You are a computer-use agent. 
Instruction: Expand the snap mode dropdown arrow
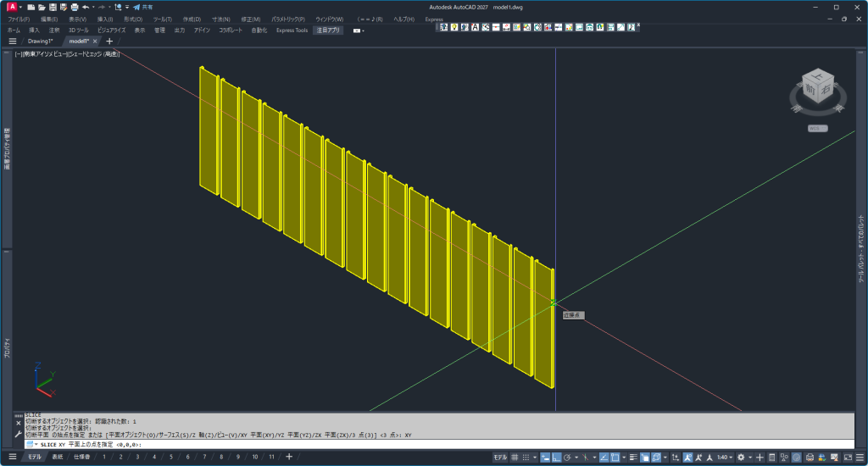pyautogui.click(x=536, y=457)
